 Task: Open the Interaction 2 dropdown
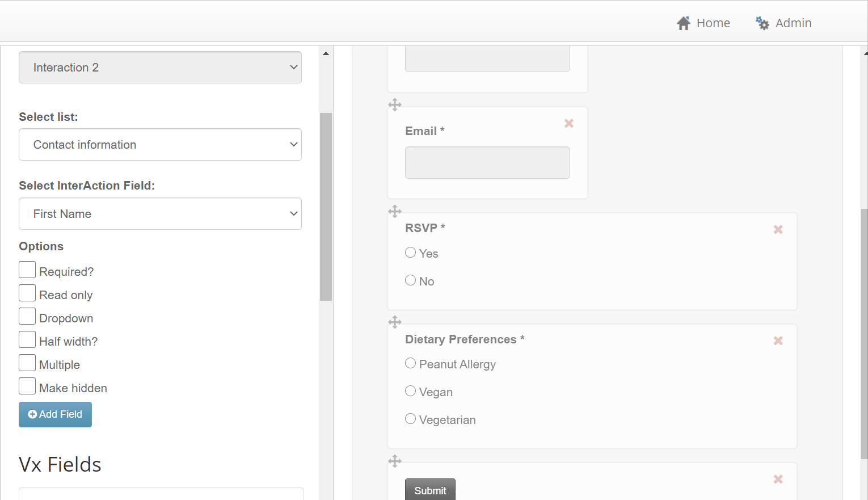pos(160,68)
